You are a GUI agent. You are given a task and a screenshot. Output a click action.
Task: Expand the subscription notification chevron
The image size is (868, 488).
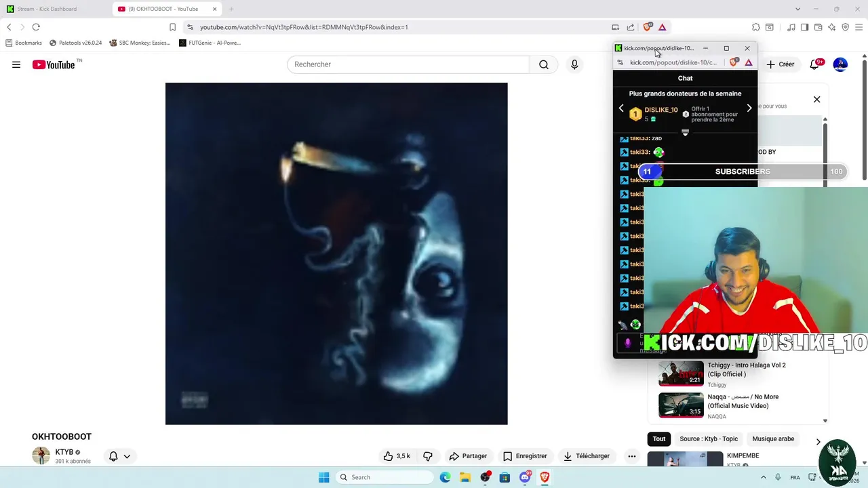pyautogui.click(x=127, y=456)
